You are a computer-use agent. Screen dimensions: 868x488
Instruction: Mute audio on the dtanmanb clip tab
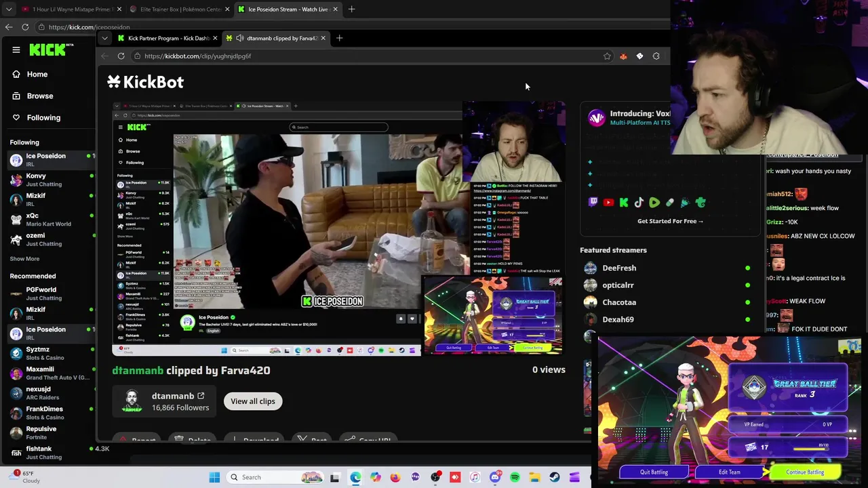coord(239,38)
